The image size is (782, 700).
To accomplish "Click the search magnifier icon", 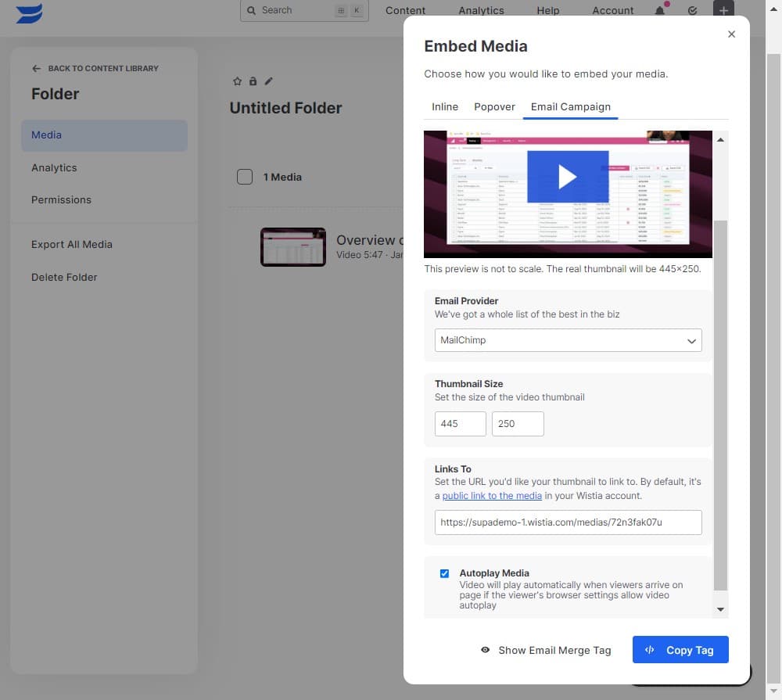I will (x=252, y=10).
